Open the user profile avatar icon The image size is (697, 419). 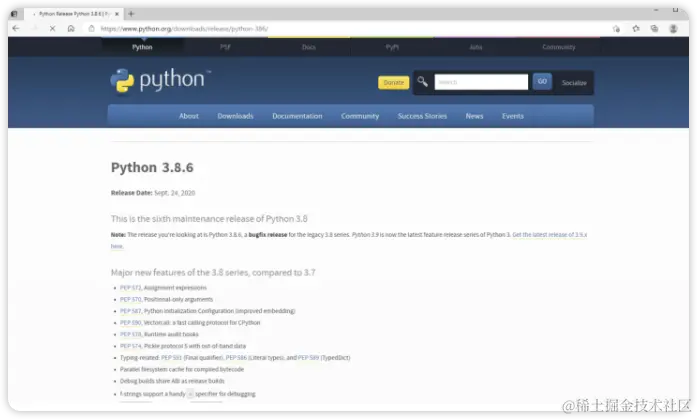[x=673, y=28]
